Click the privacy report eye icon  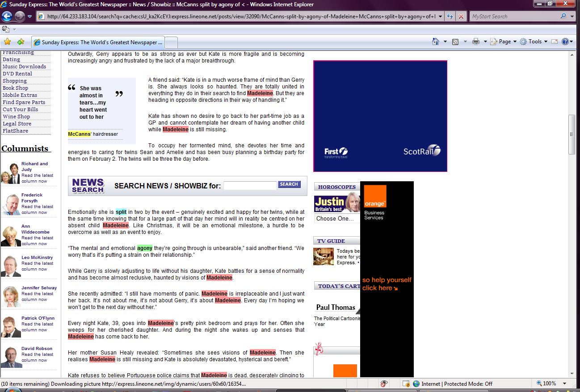tap(384, 384)
